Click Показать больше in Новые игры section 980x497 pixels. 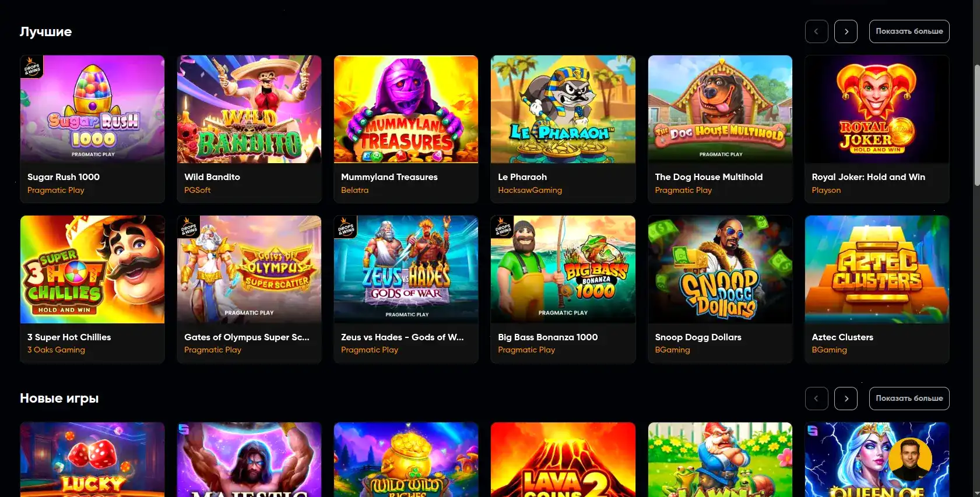[909, 399]
